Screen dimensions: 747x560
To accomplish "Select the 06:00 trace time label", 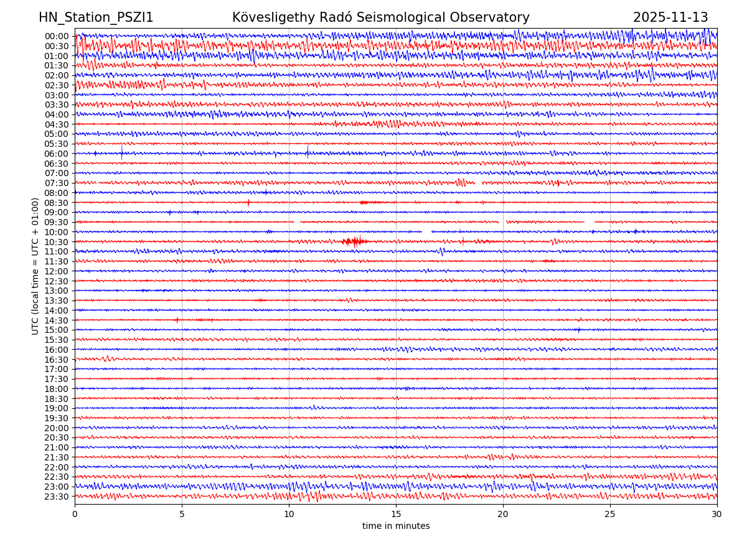I will (56, 154).
